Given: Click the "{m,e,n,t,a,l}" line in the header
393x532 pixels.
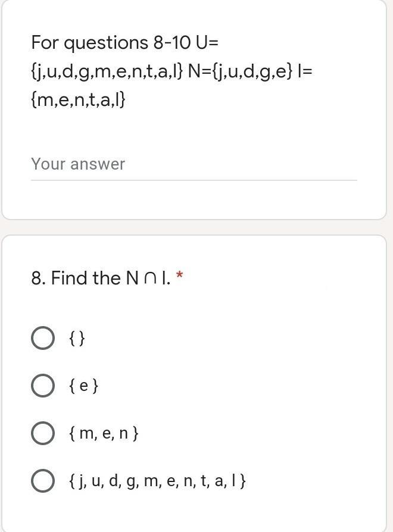Looking at the screenshot, I should (78, 99).
